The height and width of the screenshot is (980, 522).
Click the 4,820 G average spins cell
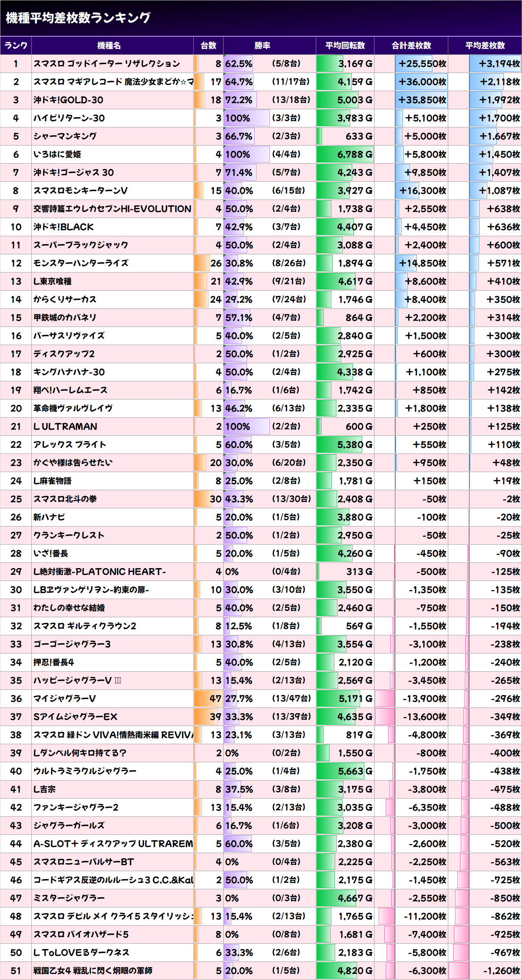345,971
